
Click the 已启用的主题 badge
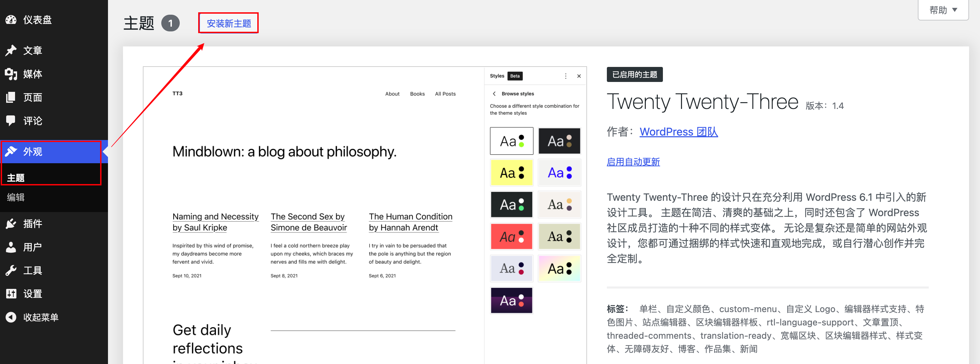click(x=635, y=74)
